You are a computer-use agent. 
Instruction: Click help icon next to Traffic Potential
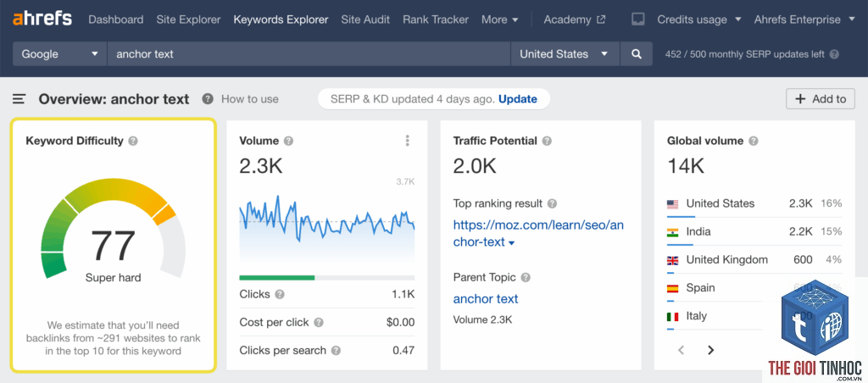[x=547, y=142]
